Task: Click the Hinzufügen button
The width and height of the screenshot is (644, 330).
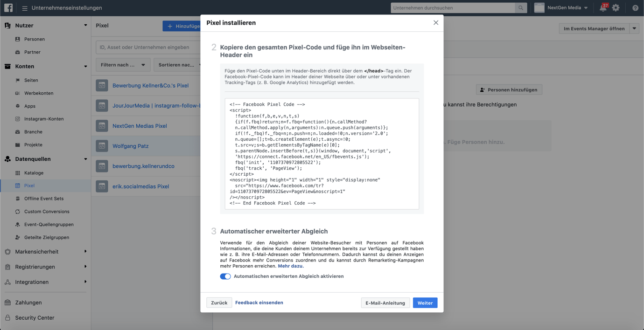Action: [182, 26]
